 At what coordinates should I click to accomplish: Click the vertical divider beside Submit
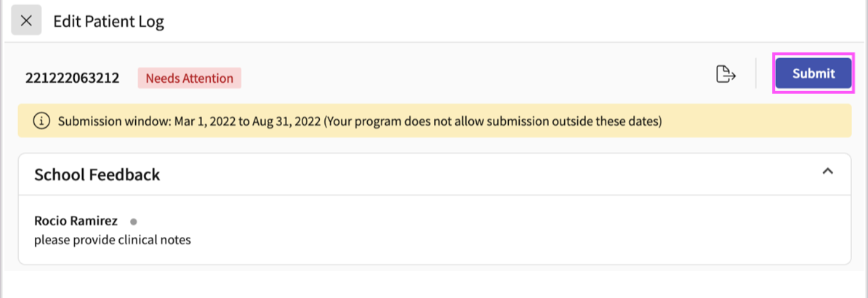tap(755, 73)
